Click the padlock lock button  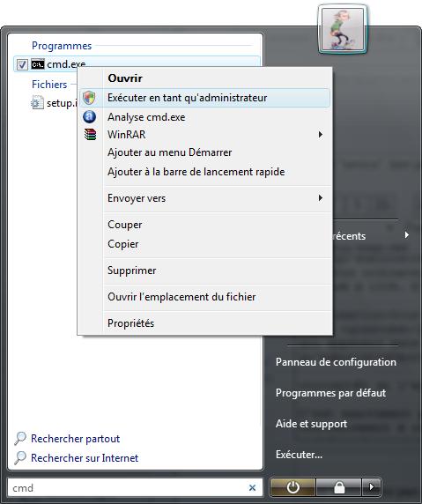tap(339, 487)
